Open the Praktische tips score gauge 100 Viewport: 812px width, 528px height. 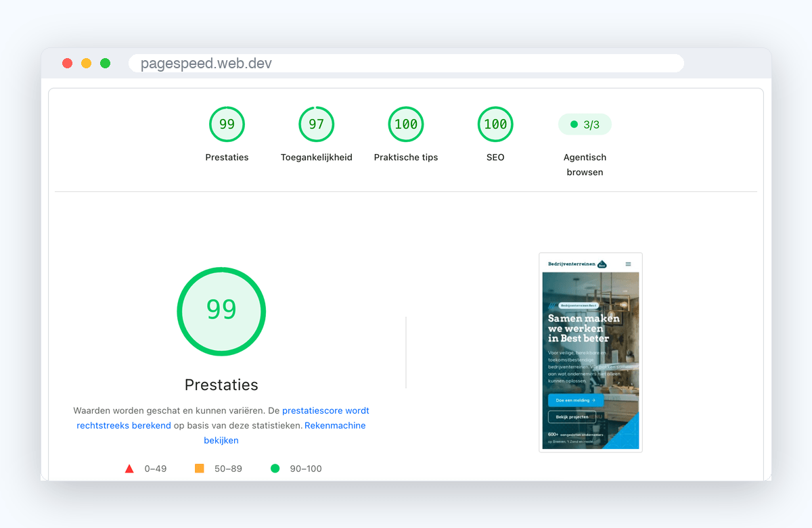point(406,124)
